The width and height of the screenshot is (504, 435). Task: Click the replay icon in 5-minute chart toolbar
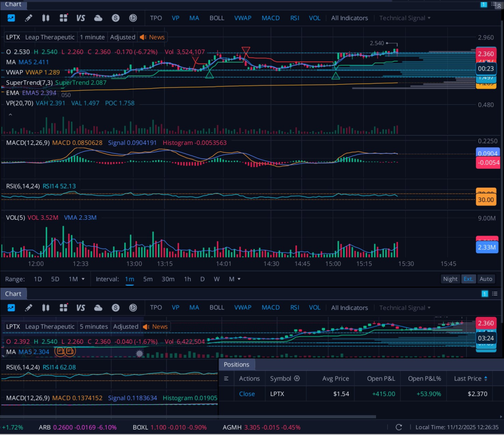tap(133, 308)
